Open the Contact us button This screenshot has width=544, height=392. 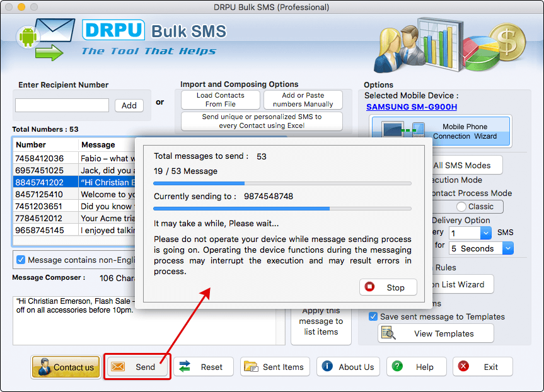66,367
